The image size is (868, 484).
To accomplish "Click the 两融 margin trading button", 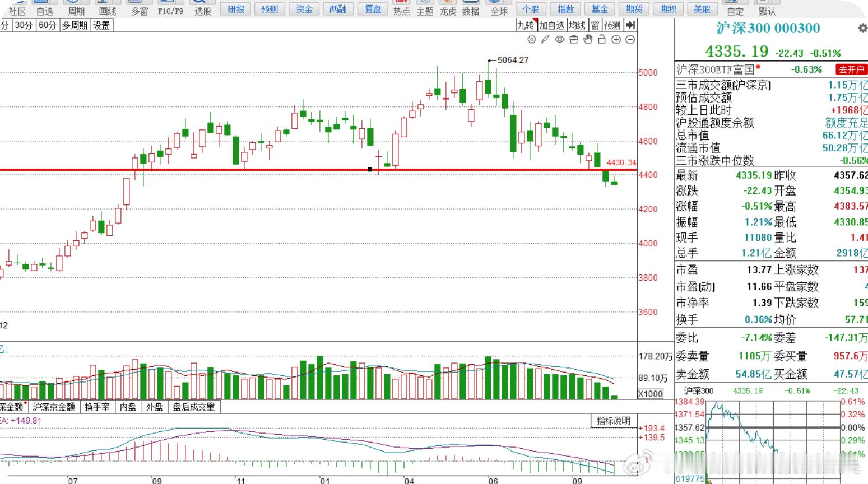I will point(338,9).
